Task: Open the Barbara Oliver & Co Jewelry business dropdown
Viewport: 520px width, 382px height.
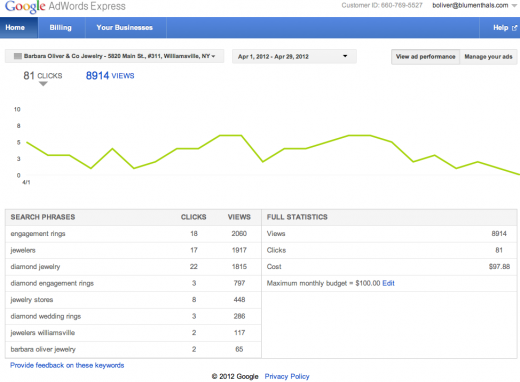Action: (x=114, y=56)
